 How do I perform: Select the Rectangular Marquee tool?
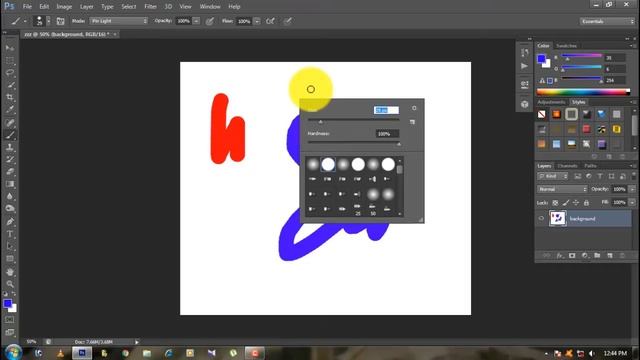pos(10,61)
